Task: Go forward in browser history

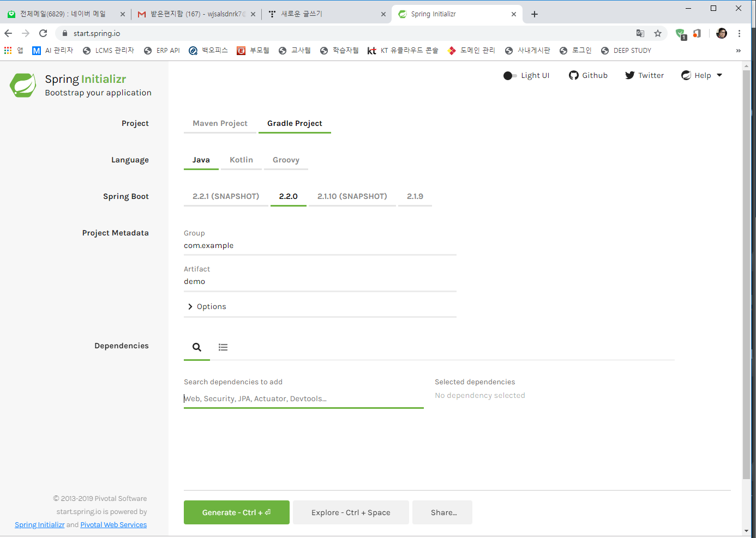Action: click(26, 33)
